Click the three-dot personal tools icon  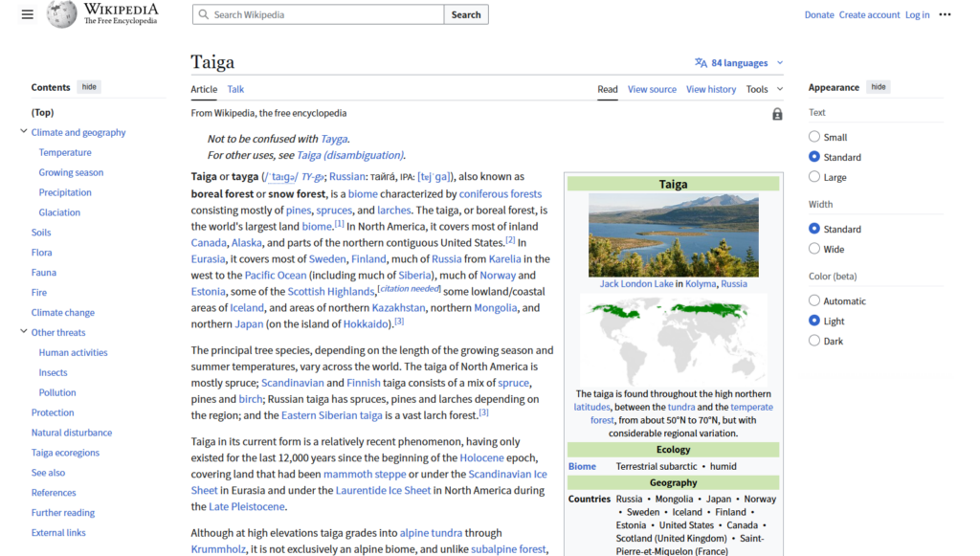tap(945, 14)
